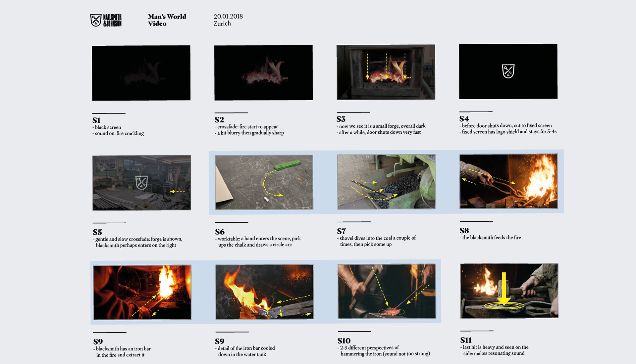
Task: Click the NAILSMITH & JOHNSON wordmark text
Action: [112, 20]
